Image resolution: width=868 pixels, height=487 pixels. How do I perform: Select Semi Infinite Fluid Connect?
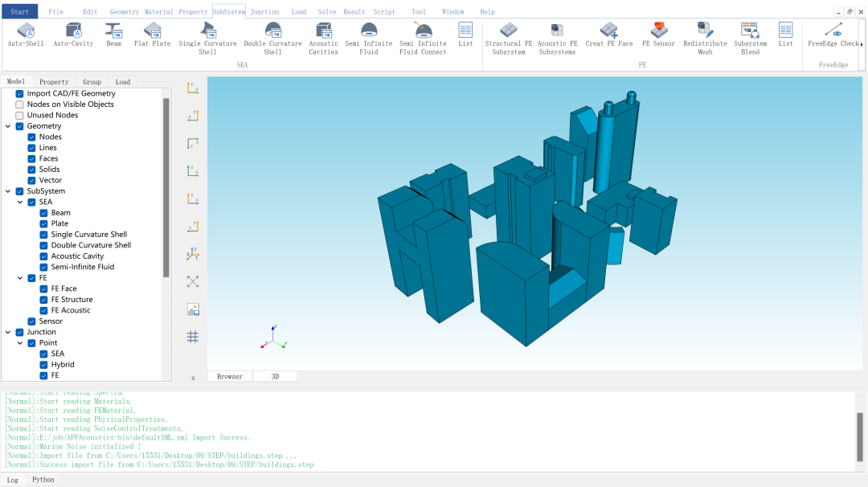point(423,39)
